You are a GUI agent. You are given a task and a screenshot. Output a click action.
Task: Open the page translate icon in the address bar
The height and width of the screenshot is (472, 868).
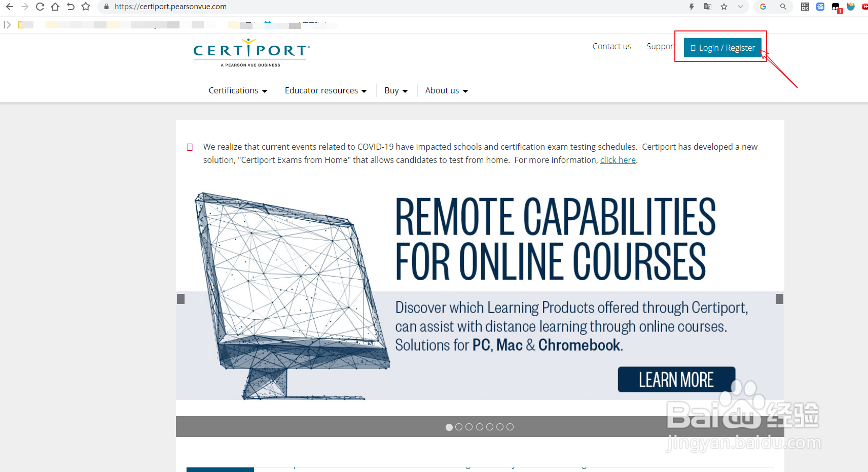(x=708, y=7)
